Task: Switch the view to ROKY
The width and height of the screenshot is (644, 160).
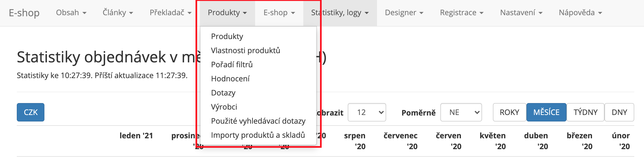Action: [509, 112]
